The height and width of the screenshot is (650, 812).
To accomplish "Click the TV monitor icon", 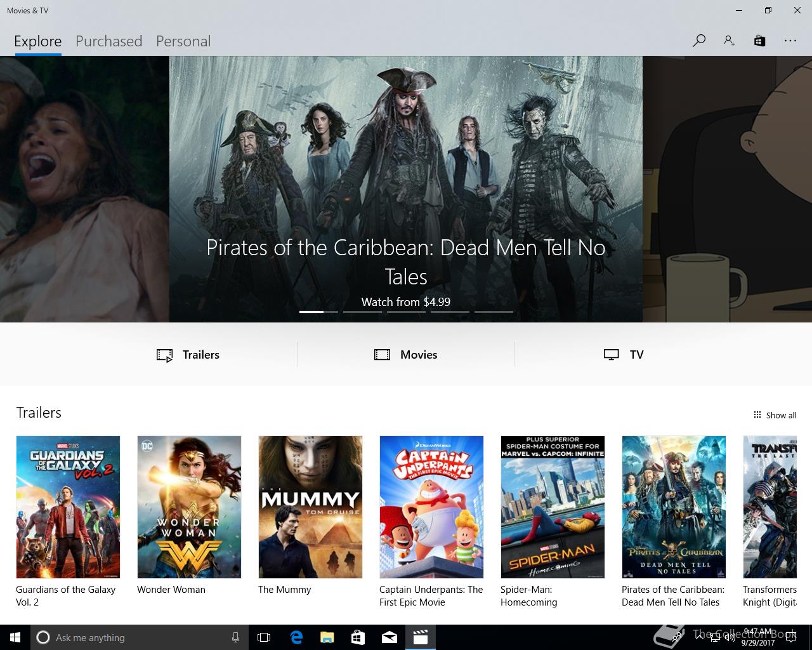I will click(x=611, y=355).
